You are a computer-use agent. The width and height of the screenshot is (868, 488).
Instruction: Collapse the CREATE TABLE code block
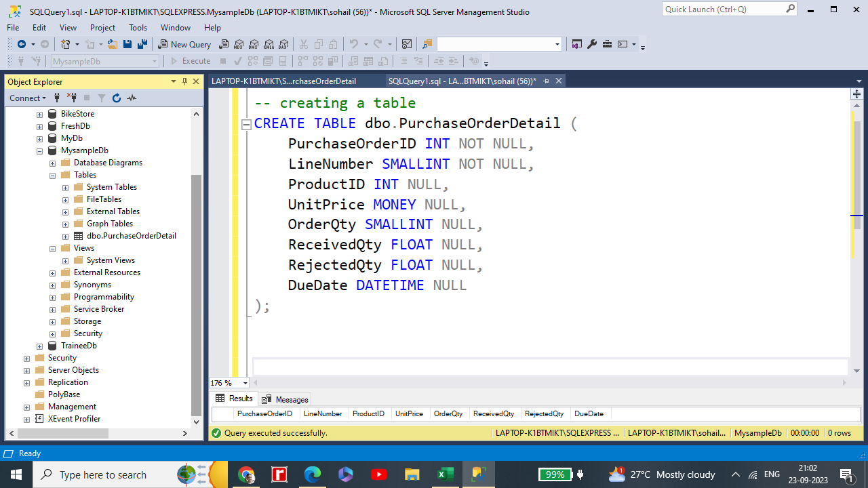click(x=247, y=124)
